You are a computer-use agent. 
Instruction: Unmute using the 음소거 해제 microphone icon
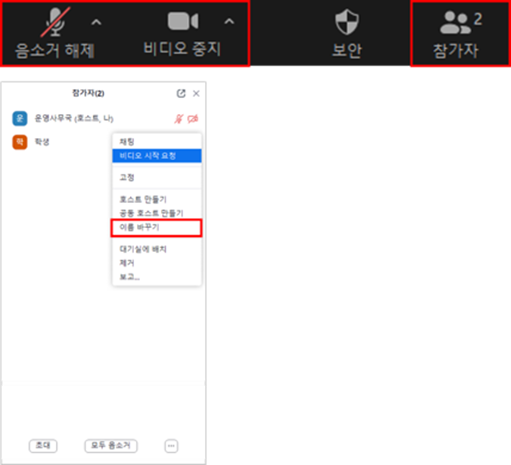[x=55, y=22]
